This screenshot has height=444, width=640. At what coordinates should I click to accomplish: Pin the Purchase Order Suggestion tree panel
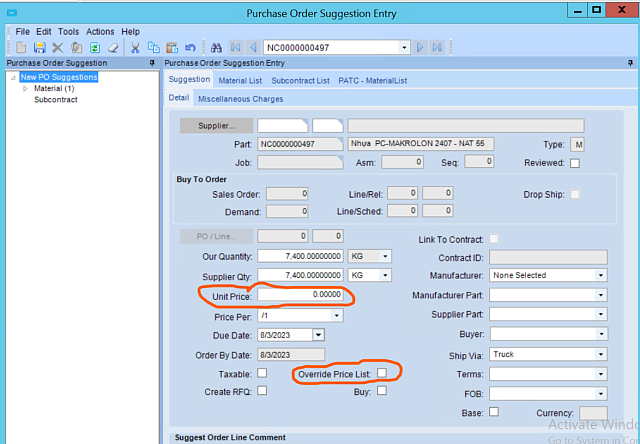point(152,63)
